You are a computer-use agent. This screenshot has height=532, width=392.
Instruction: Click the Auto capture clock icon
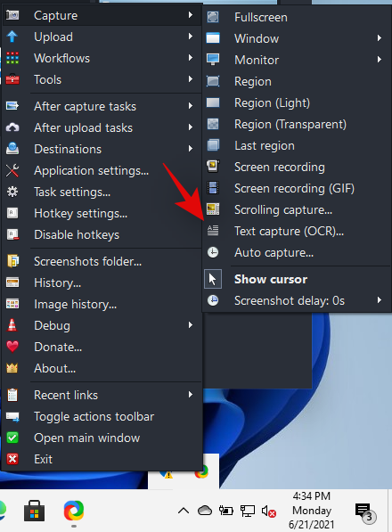click(x=213, y=252)
